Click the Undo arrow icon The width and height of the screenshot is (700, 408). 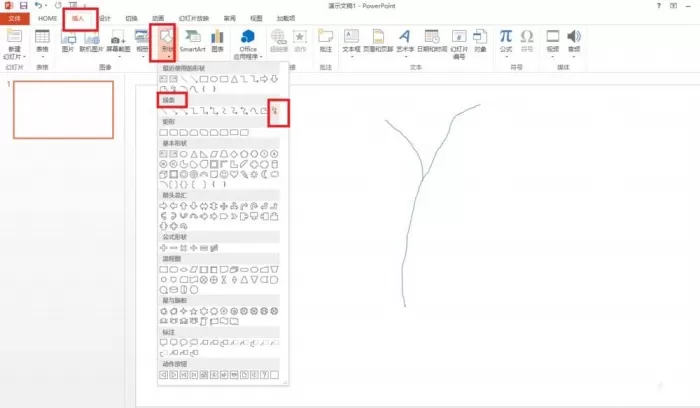pos(38,5)
